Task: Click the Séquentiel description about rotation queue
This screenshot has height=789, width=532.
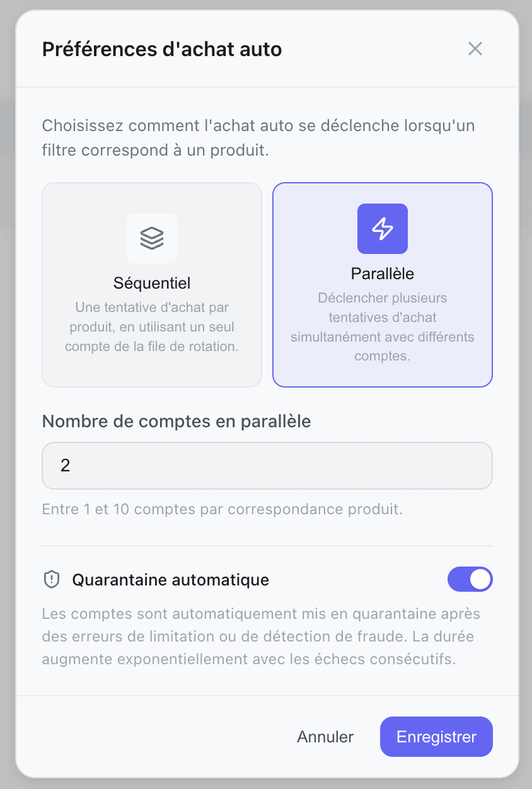Action: pyautogui.click(x=152, y=327)
